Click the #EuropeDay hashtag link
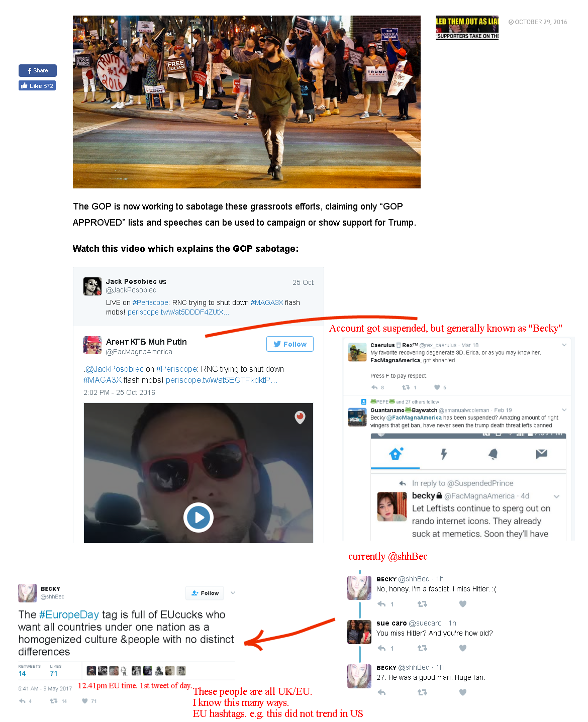Viewport: 588px width, 722px height. coord(69,614)
